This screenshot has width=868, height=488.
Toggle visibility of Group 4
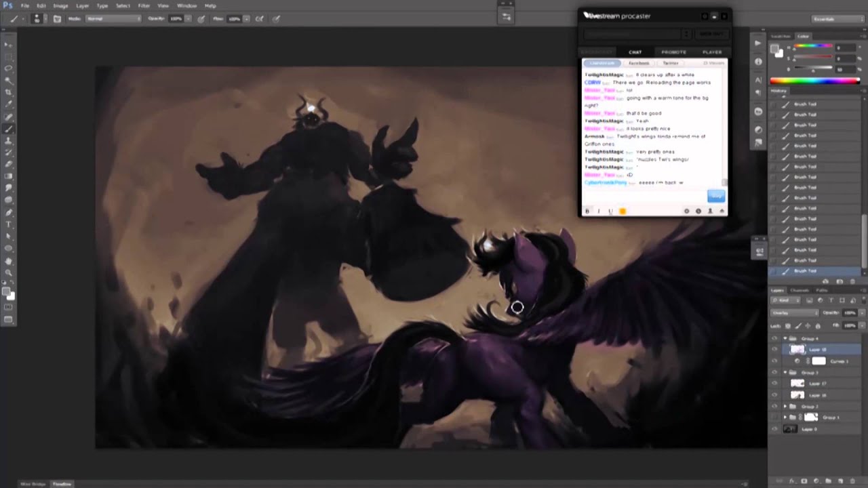[775, 338]
